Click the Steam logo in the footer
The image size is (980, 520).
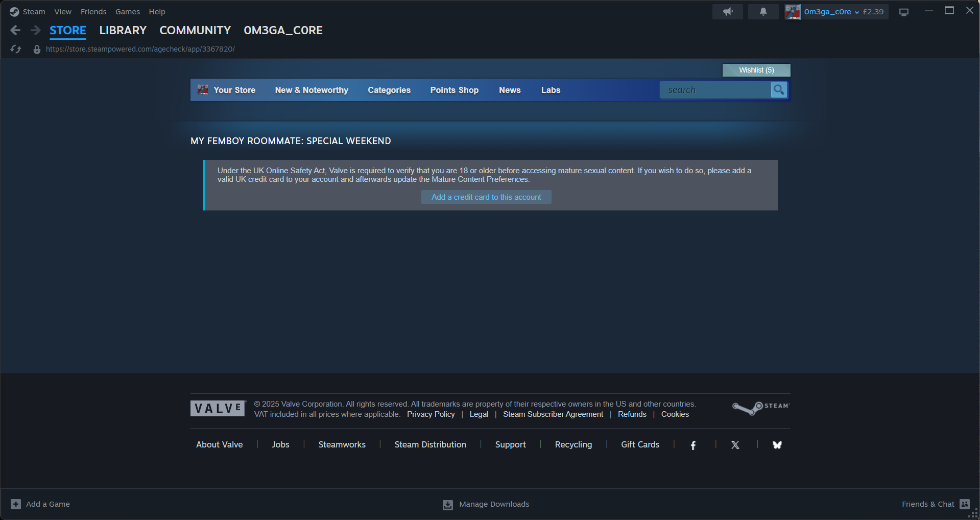(x=761, y=408)
